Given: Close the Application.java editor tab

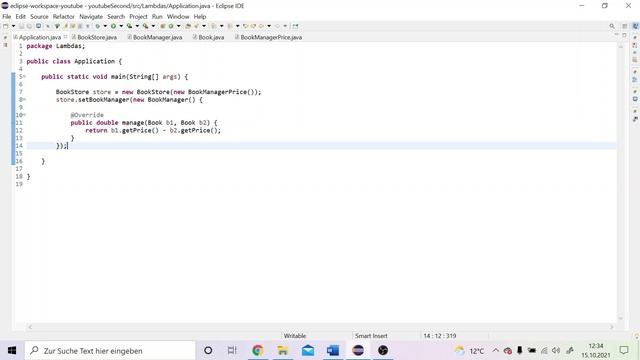Looking at the screenshot, I should 65,37.
